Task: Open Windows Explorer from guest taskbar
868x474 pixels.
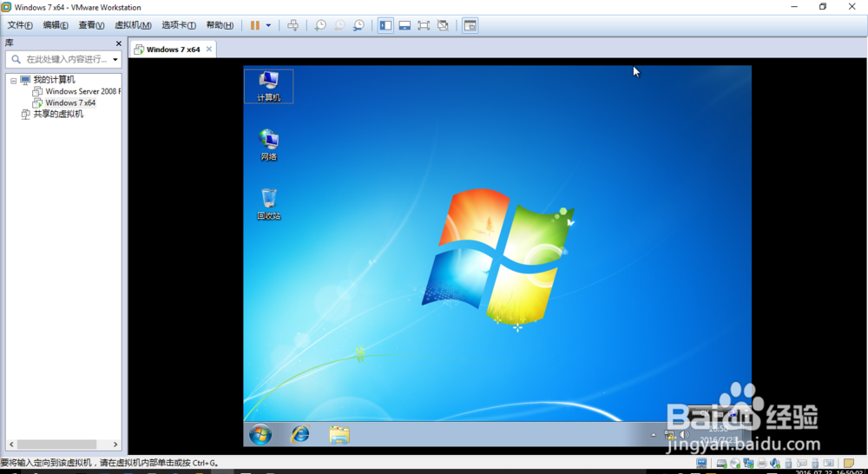Action: (339, 435)
